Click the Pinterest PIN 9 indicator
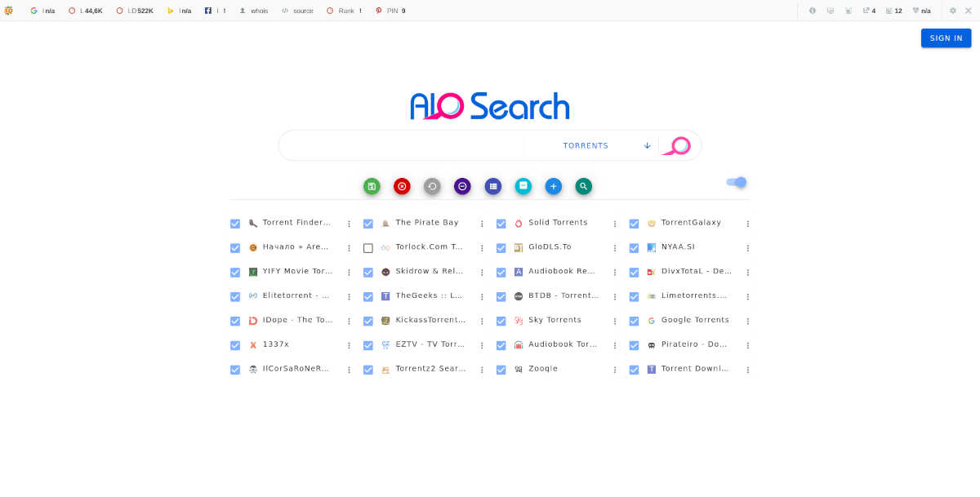This screenshot has width=980, height=497. (390, 11)
